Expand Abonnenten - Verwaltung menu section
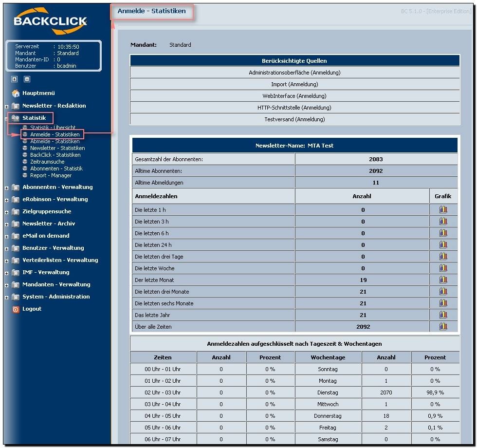477x448 pixels. point(7,187)
